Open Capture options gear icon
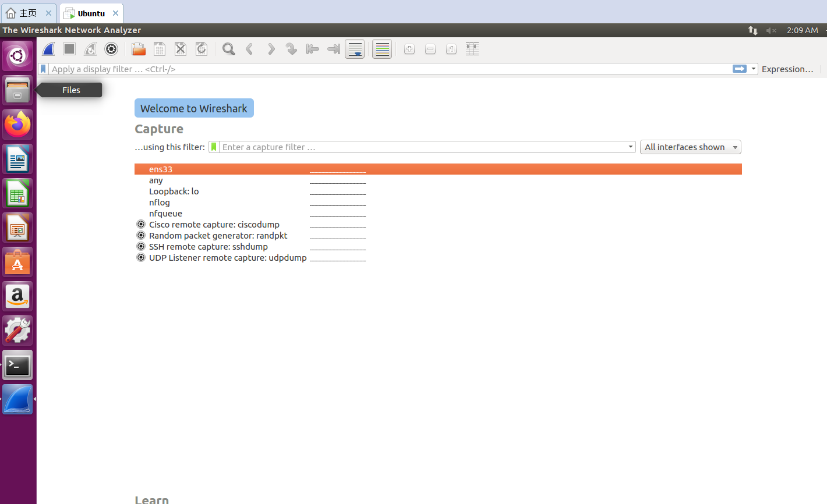The height and width of the screenshot is (504, 827). click(111, 49)
